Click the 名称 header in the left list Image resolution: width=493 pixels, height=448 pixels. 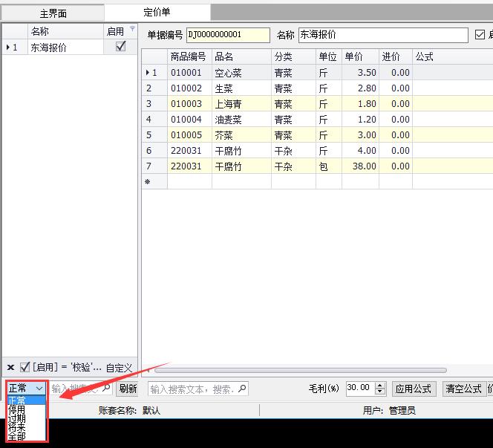click(x=65, y=31)
